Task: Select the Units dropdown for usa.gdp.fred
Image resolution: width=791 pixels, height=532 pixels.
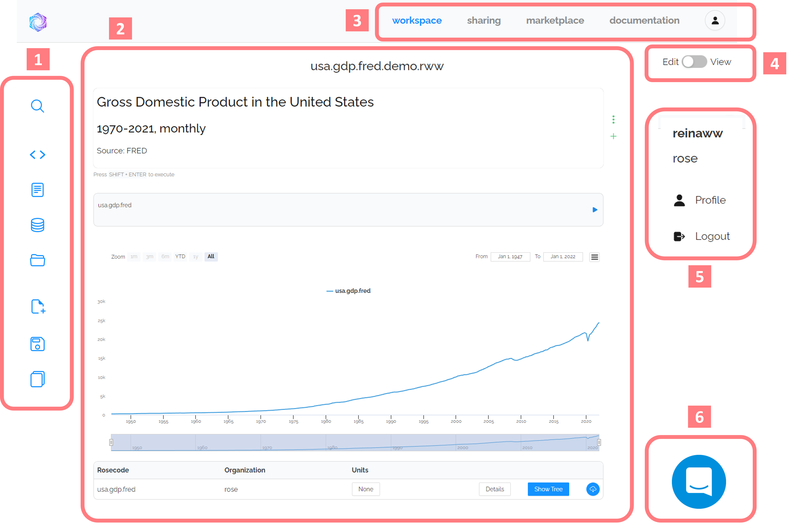Action: pyautogui.click(x=366, y=489)
